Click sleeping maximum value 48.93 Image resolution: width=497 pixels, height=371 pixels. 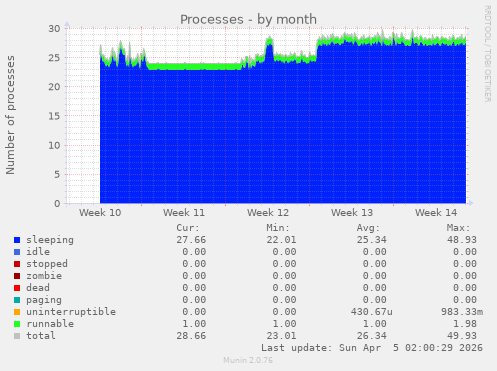[x=462, y=240]
